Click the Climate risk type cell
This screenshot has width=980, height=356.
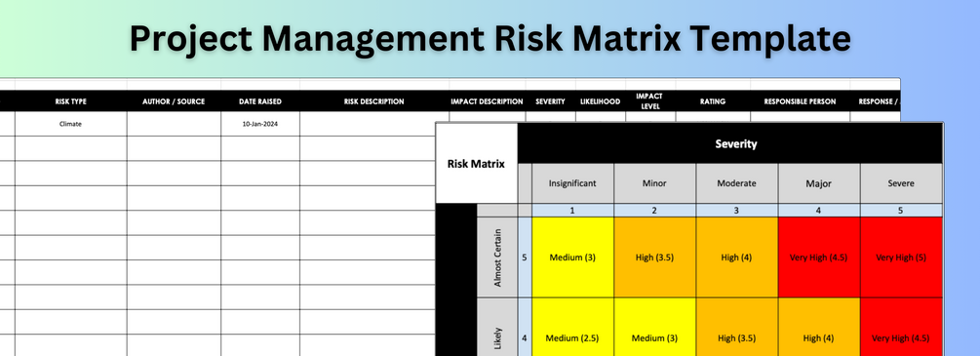(x=70, y=124)
